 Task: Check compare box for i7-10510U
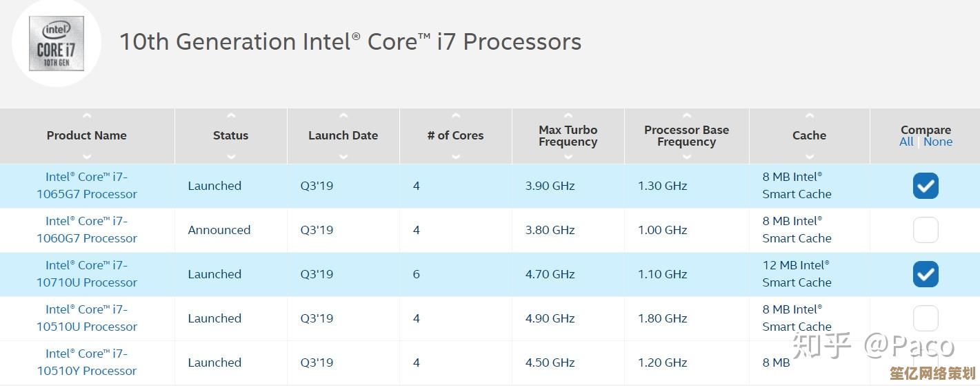pyautogui.click(x=926, y=318)
